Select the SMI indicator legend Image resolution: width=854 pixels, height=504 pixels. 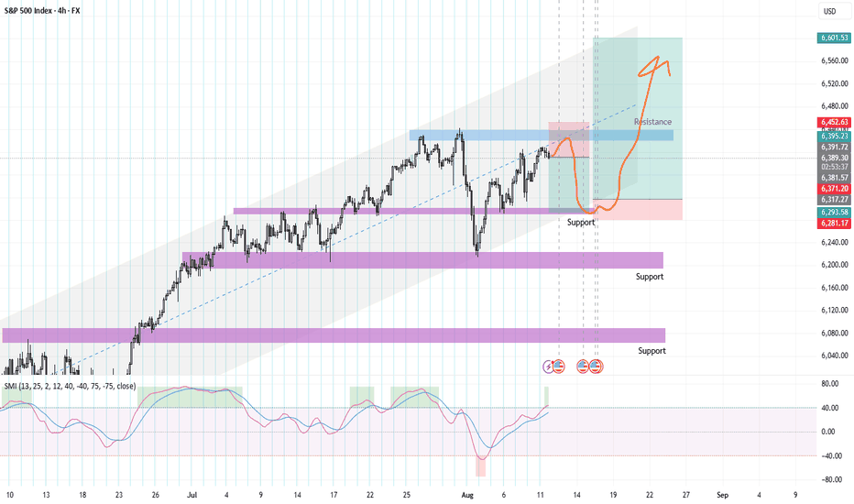[70, 387]
